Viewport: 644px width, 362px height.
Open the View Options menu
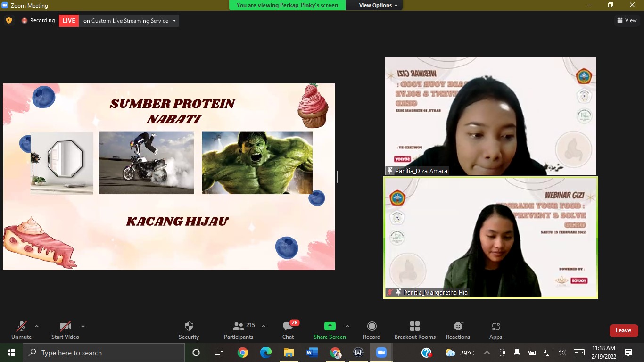click(378, 5)
